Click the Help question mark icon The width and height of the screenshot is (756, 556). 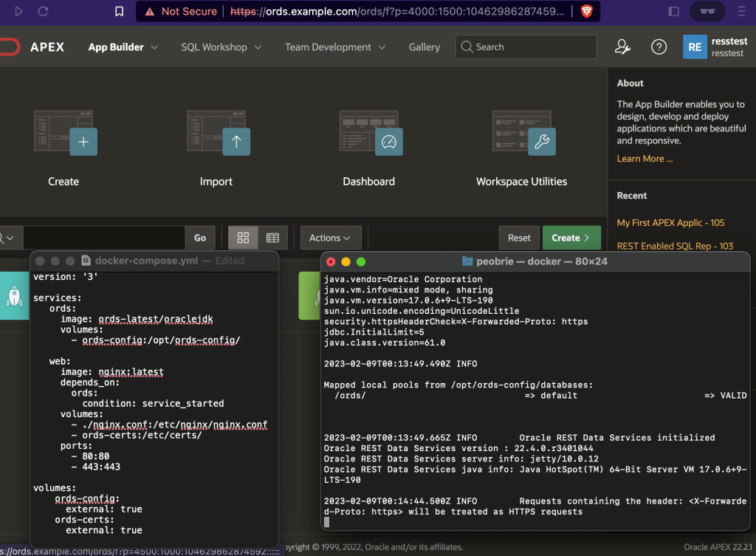click(x=659, y=47)
